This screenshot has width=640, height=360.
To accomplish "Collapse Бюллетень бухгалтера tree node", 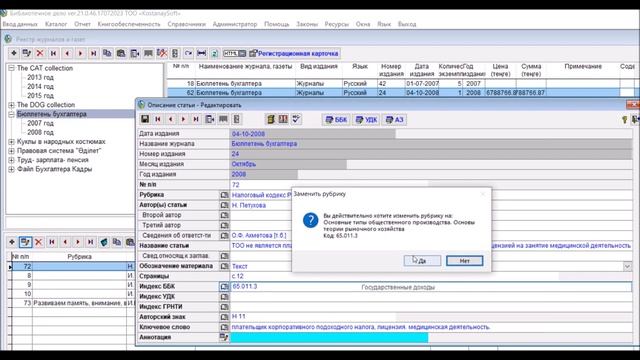I will [11, 114].
